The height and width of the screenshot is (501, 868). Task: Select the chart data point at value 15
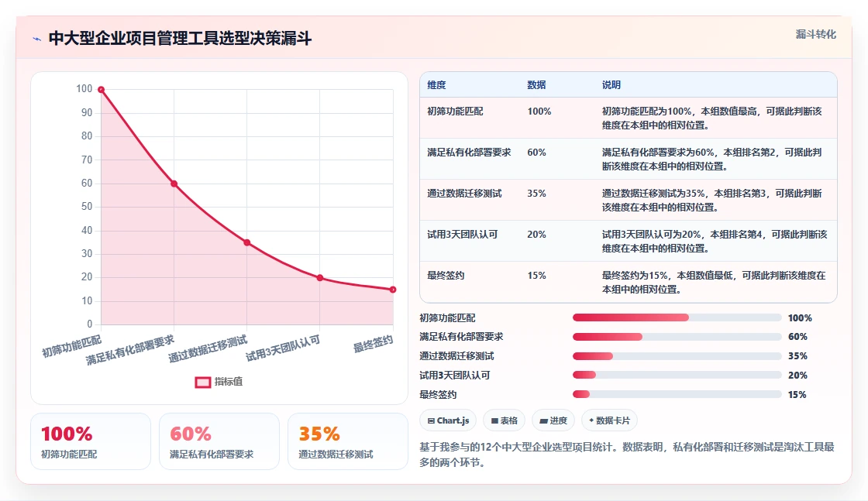click(393, 289)
